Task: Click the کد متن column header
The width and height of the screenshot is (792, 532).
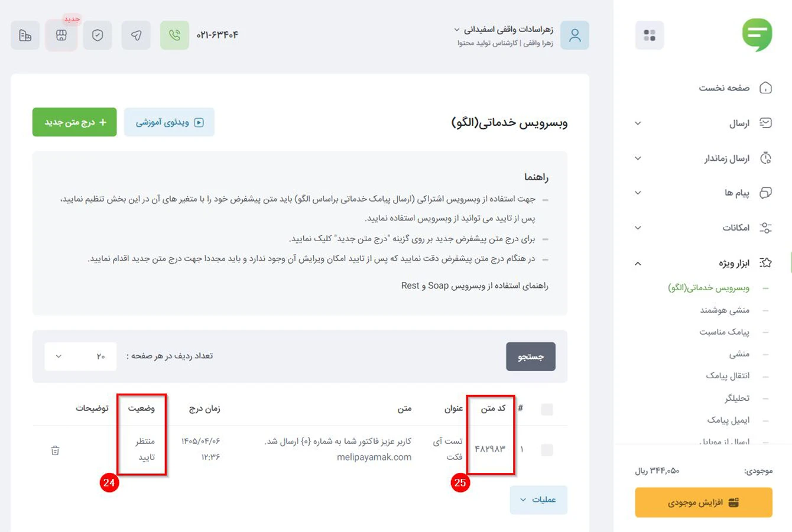Action: [x=493, y=408]
